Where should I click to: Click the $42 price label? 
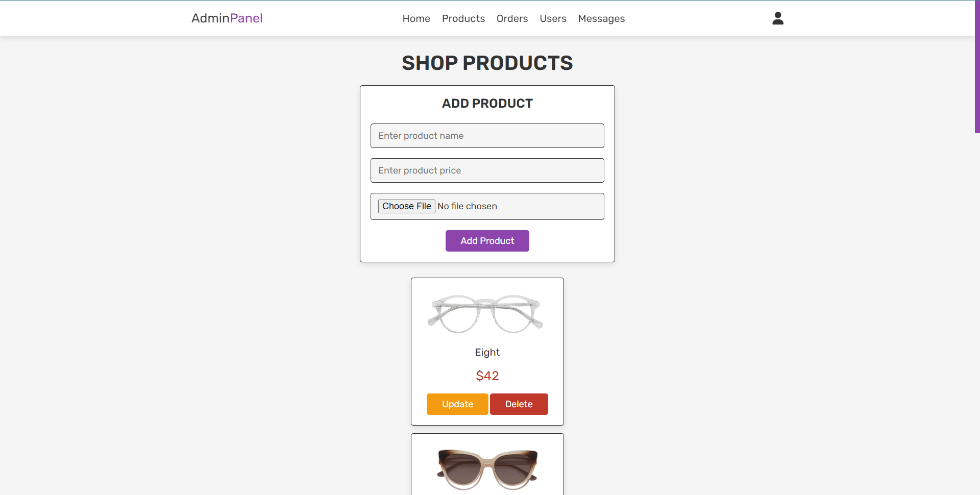(x=487, y=376)
